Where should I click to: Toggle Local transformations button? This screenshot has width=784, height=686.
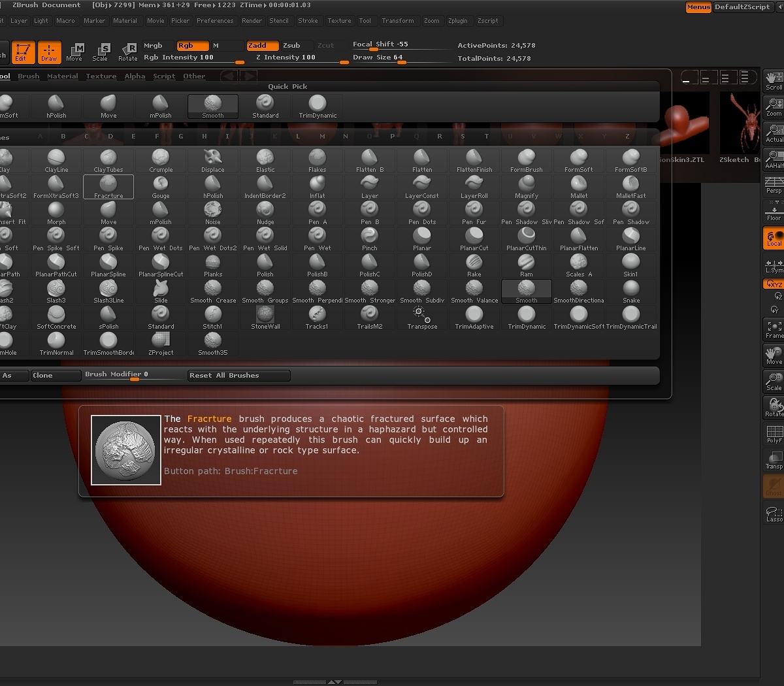click(x=774, y=238)
